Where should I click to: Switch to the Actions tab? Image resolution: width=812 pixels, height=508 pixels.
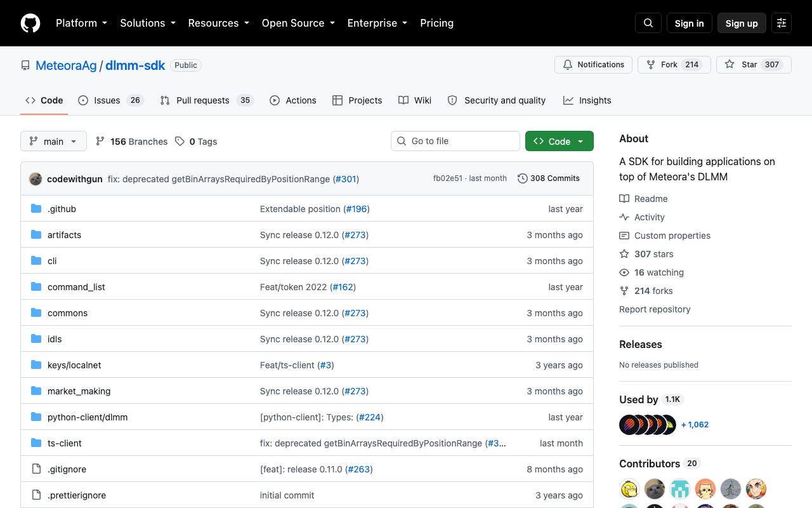[292, 100]
